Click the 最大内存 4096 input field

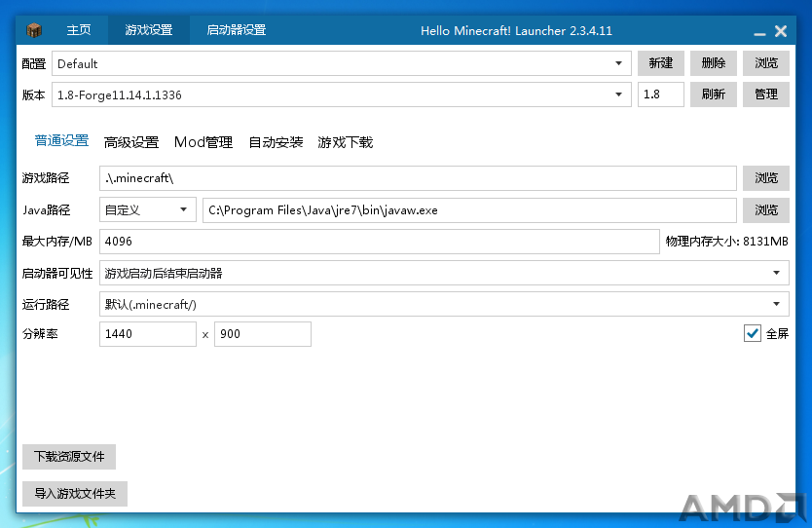click(x=380, y=242)
